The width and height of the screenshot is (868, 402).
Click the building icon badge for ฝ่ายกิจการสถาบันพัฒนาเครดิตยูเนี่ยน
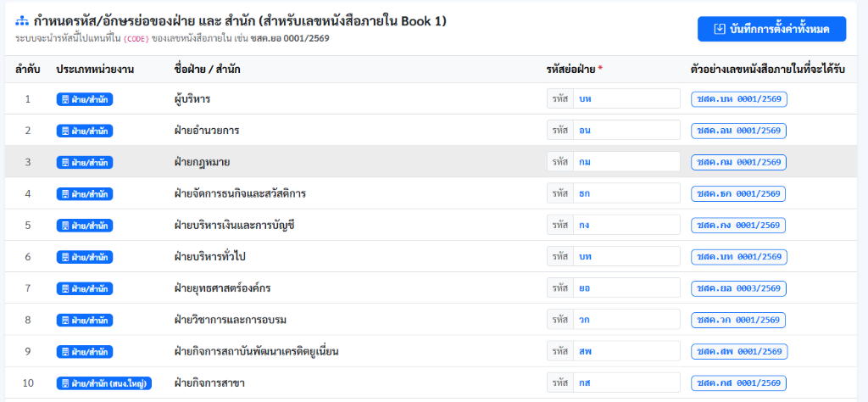[x=85, y=352]
